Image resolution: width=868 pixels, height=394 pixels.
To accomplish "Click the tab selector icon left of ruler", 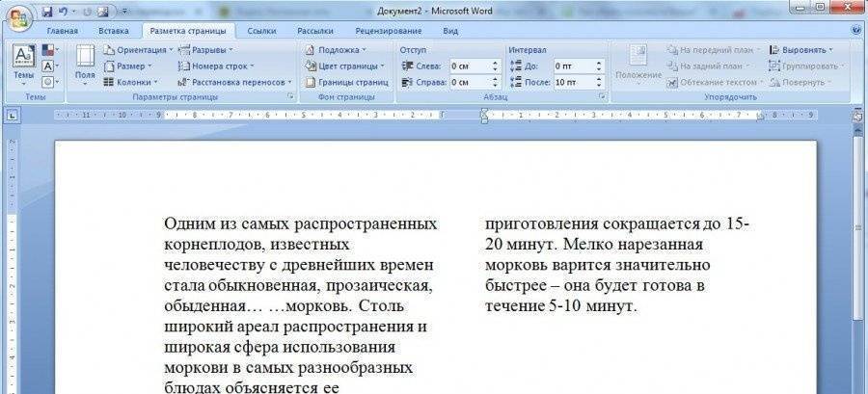I will 13,116.
